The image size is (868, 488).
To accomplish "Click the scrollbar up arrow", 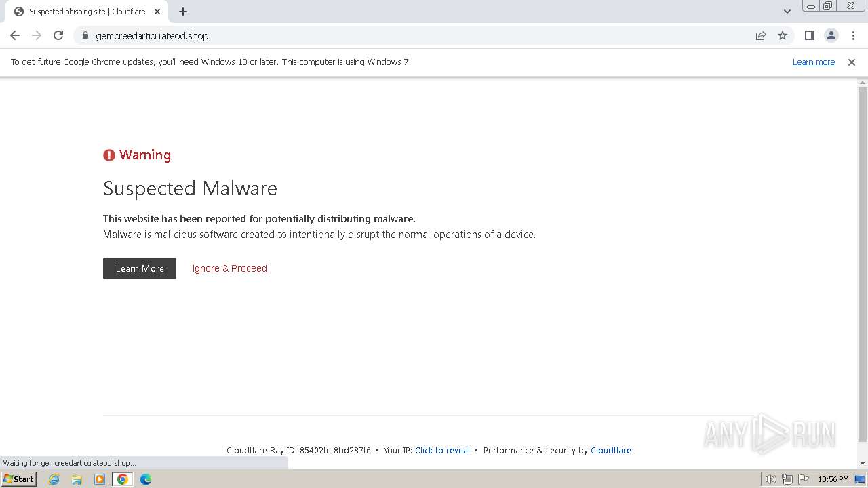I will [x=863, y=82].
